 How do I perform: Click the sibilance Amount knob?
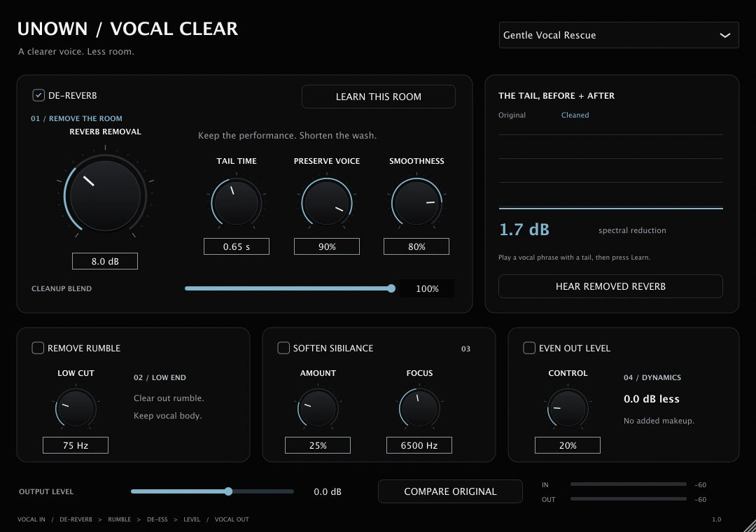click(318, 408)
